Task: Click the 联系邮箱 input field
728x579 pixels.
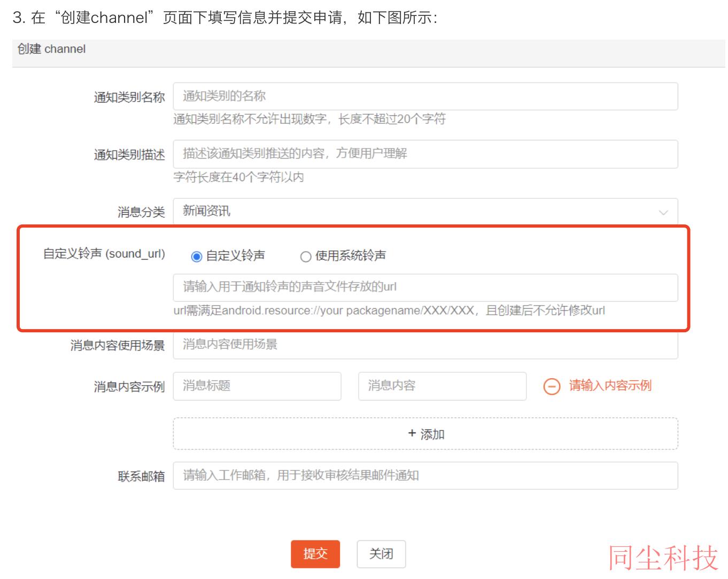Action: point(425,475)
